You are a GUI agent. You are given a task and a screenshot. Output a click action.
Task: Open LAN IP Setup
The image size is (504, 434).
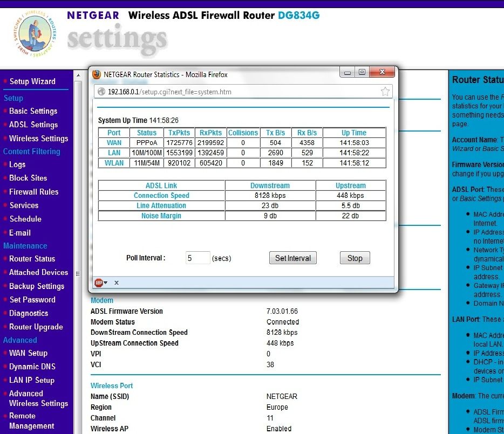pos(32,380)
